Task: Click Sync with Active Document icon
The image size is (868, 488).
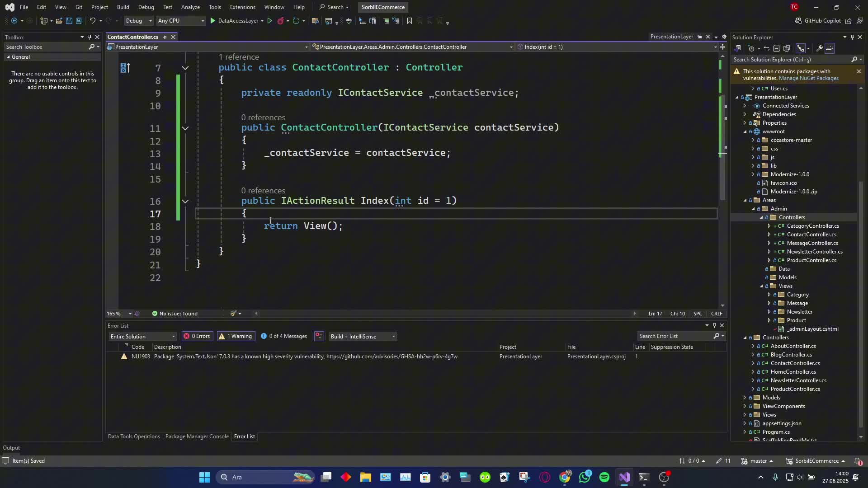Action: click(x=767, y=48)
